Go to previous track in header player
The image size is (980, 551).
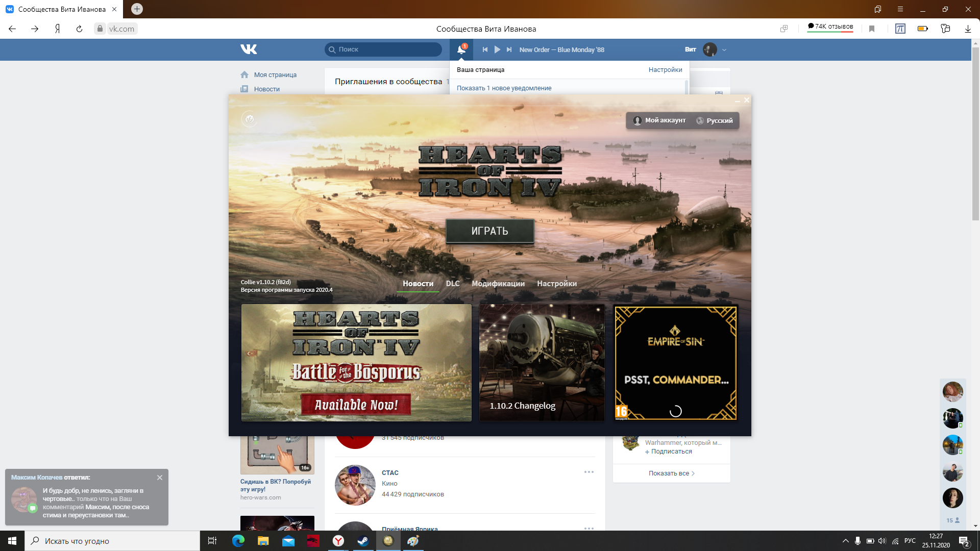point(485,49)
